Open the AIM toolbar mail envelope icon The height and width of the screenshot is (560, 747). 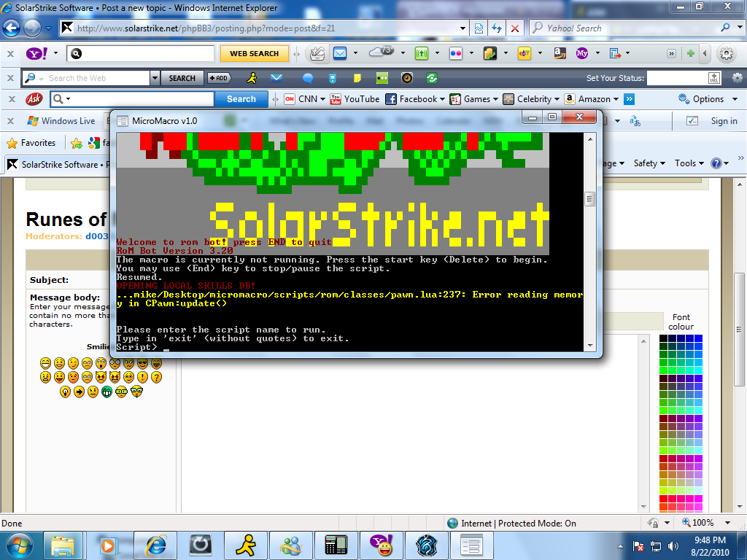pyautogui.click(x=276, y=77)
